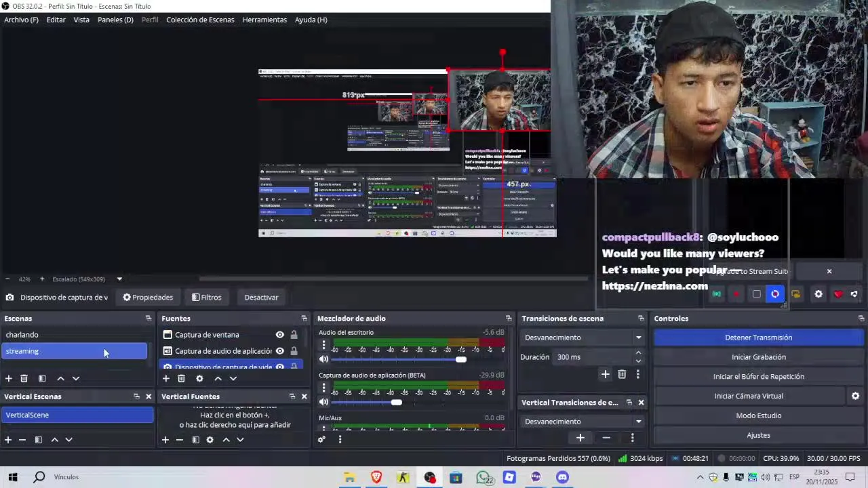Open transition properties three-dot menu
Image resolution: width=868 pixels, height=488 pixels.
[x=637, y=374]
